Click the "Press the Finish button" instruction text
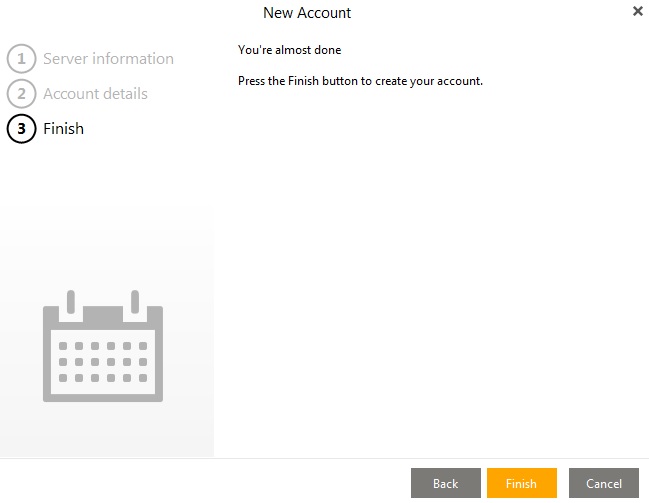This screenshot has height=503, width=649. pyautogui.click(x=360, y=81)
